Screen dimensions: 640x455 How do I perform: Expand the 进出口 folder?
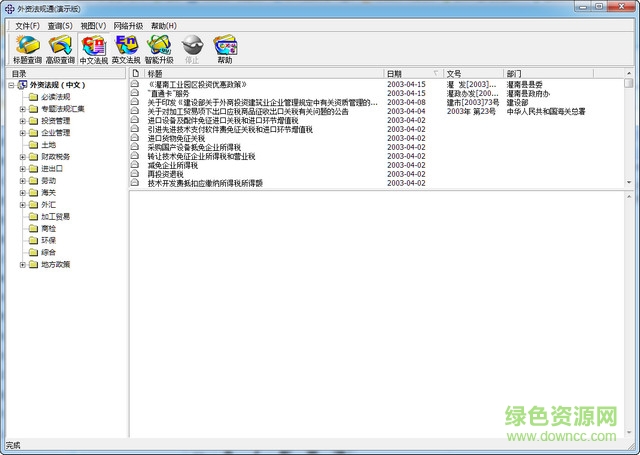coord(23,169)
